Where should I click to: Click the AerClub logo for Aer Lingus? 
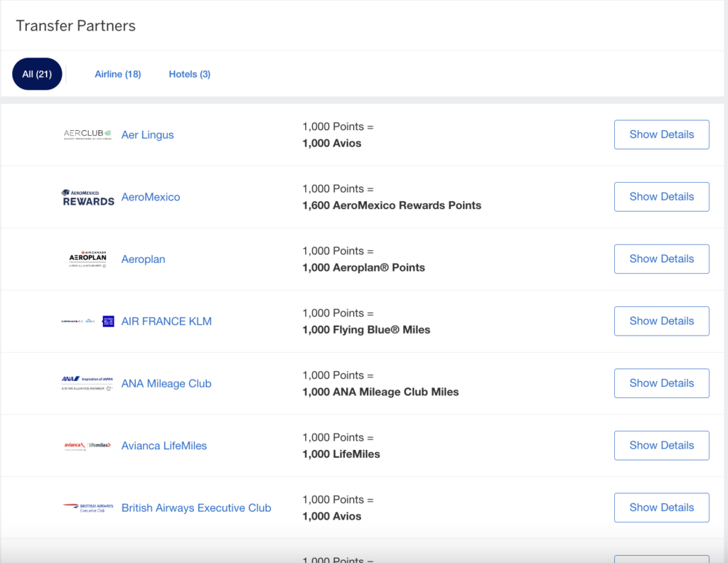coord(87,135)
